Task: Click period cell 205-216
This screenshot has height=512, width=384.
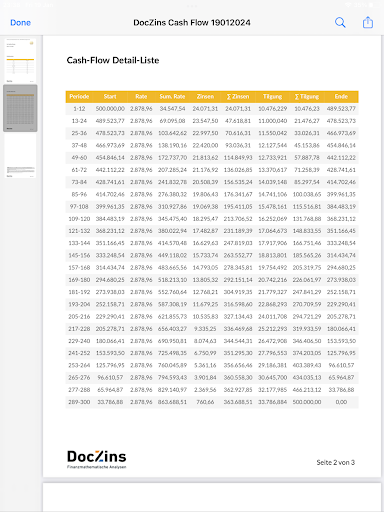Action: pos(79,317)
